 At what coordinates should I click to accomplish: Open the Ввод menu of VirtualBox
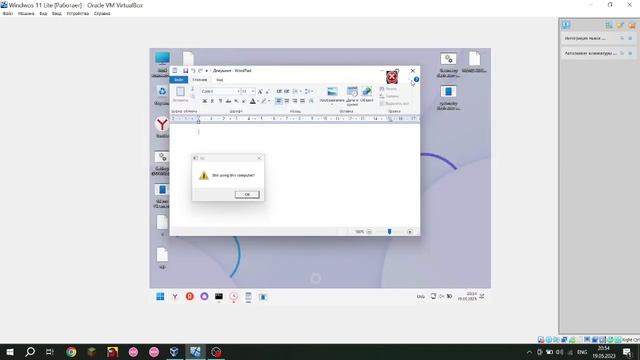(x=57, y=13)
